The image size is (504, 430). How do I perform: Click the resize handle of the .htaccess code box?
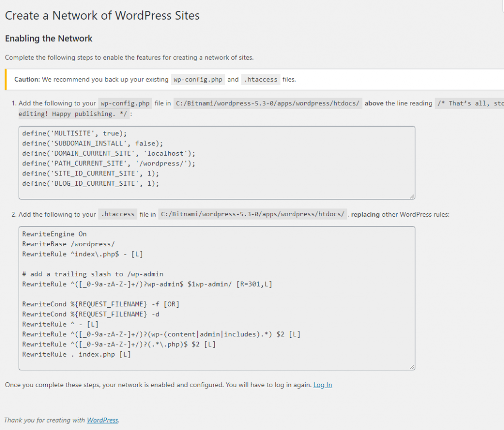tap(411, 366)
